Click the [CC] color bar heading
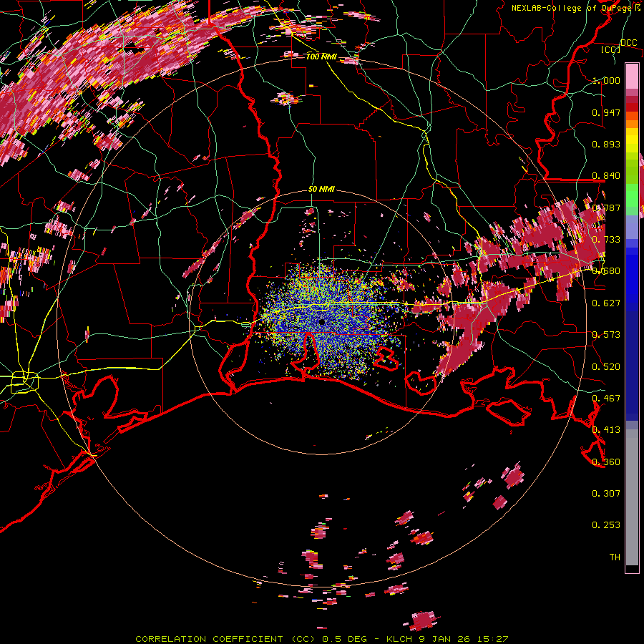The width and height of the screenshot is (644, 644). click(x=611, y=49)
